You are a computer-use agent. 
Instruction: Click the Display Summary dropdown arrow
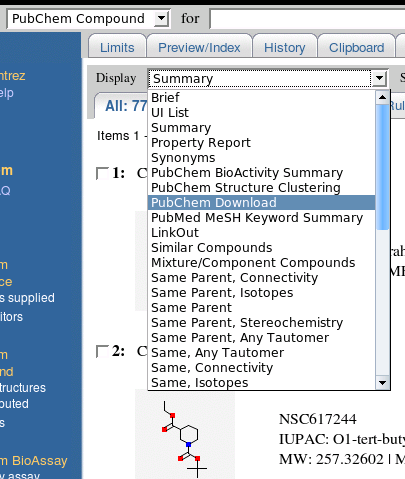379,78
